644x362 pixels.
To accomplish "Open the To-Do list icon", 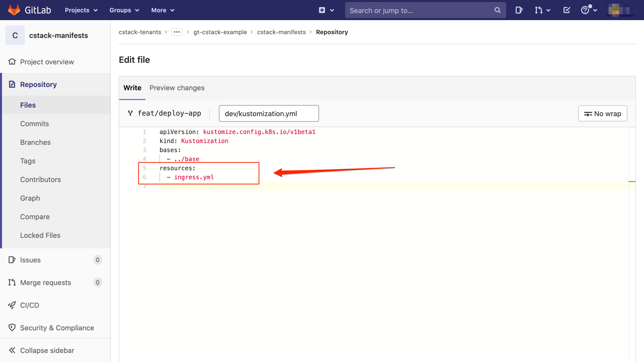I will pos(567,10).
